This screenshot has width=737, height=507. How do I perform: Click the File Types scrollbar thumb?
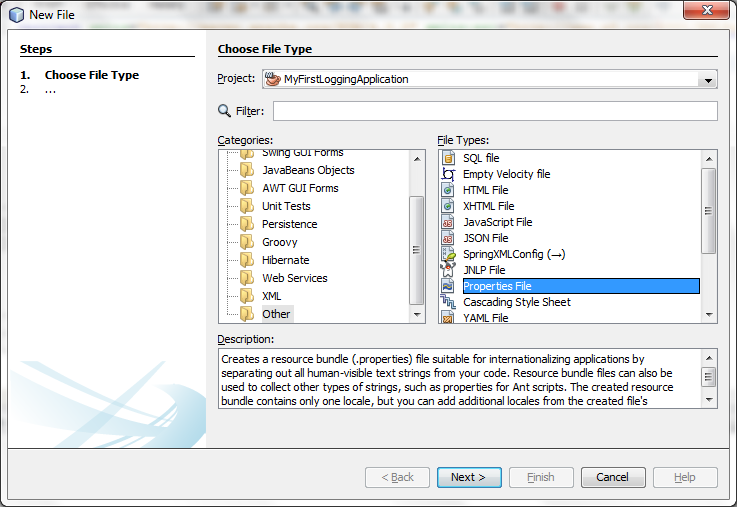pyautogui.click(x=708, y=211)
